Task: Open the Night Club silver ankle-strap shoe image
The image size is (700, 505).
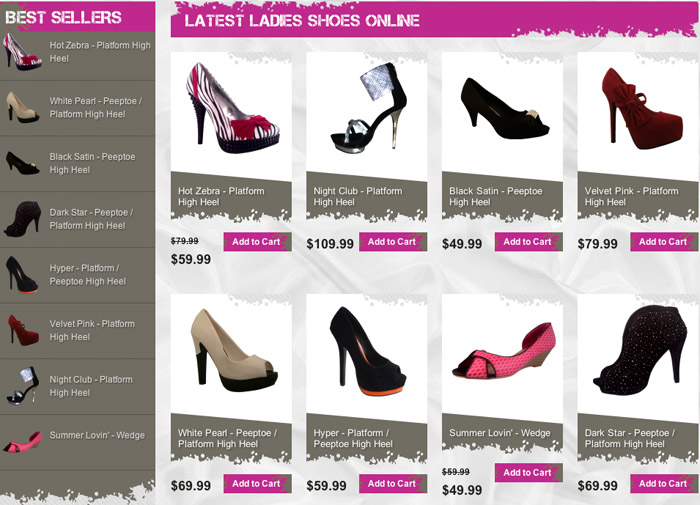Action: coord(369,106)
